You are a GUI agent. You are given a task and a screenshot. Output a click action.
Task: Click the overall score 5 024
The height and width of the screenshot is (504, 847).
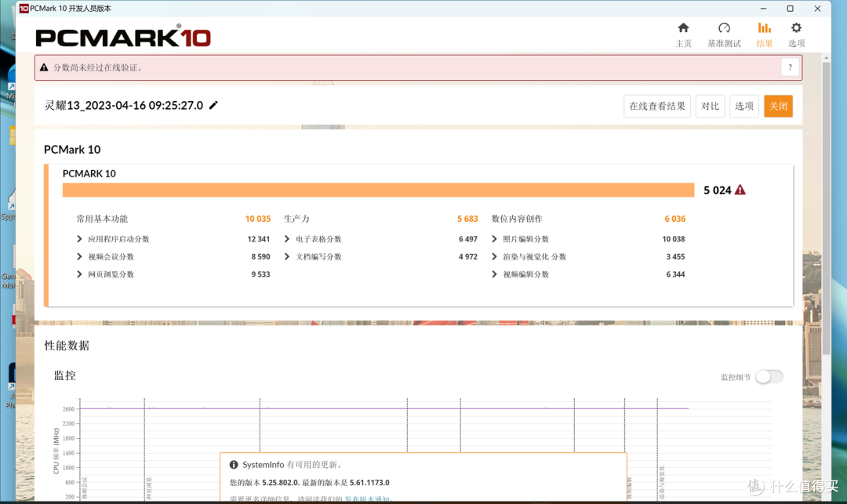tap(718, 190)
